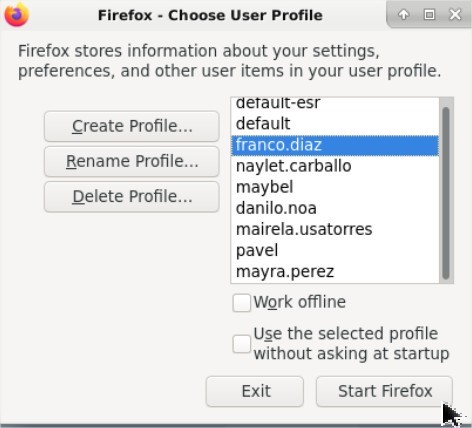This screenshot has height=428, width=472.
Task: Start Firefox with selected profile
Action: tap(384, 391)
